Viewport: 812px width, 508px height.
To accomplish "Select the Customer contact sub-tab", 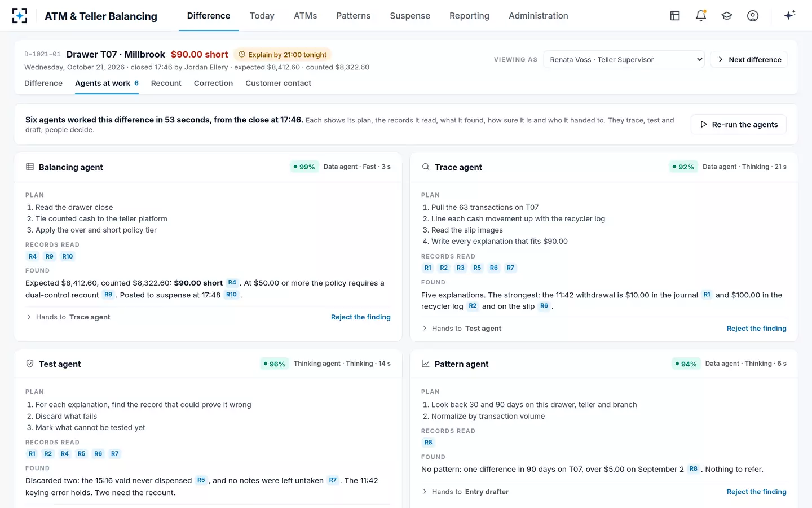I will click(x=278, y=83).
